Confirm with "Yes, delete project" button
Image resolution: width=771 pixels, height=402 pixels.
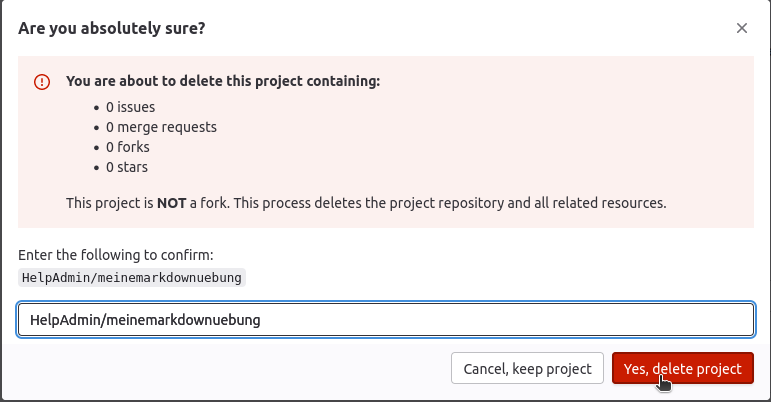(x=682, y=368)
